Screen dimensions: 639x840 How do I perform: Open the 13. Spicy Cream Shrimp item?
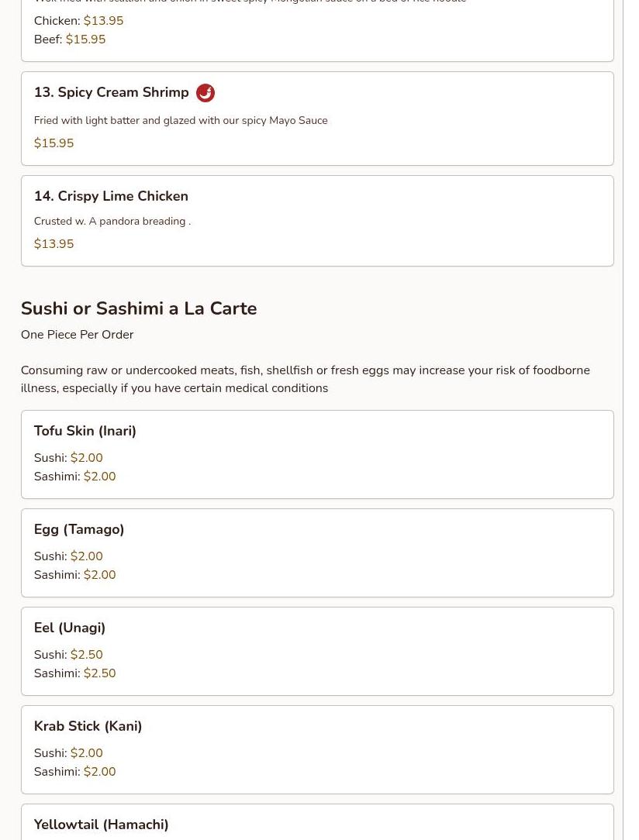pos(111,93)
